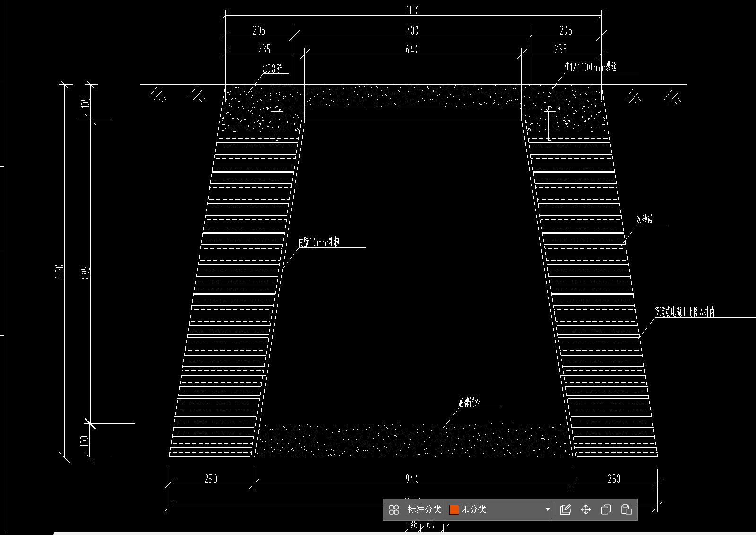This screenshot has width=756, height=535.
Task: Click the left 235 dimension text
Action: pyautogui.click(x=264, y=49)
